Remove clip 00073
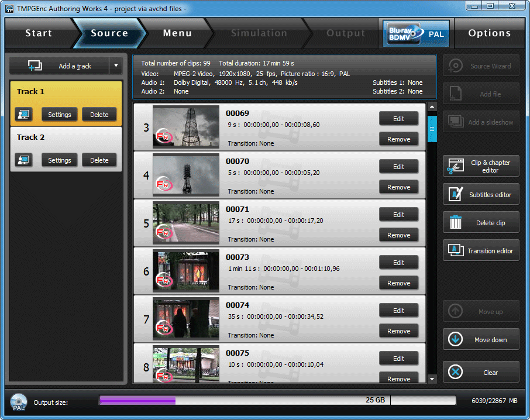Viewport: 530px width, 420px height. click(x=398, y=283)
